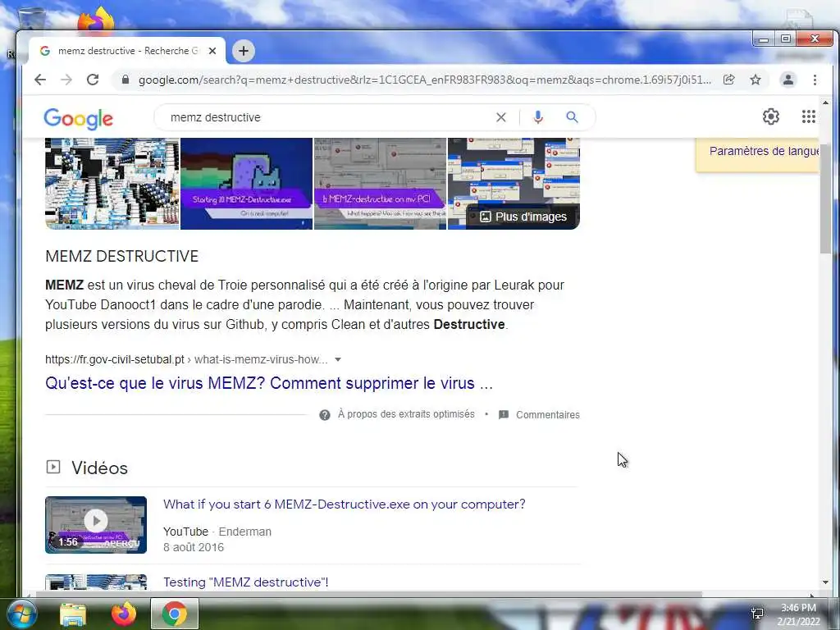Click the Google favicon on the tab
Screen dimensions: 840x630
pos(45,51)
